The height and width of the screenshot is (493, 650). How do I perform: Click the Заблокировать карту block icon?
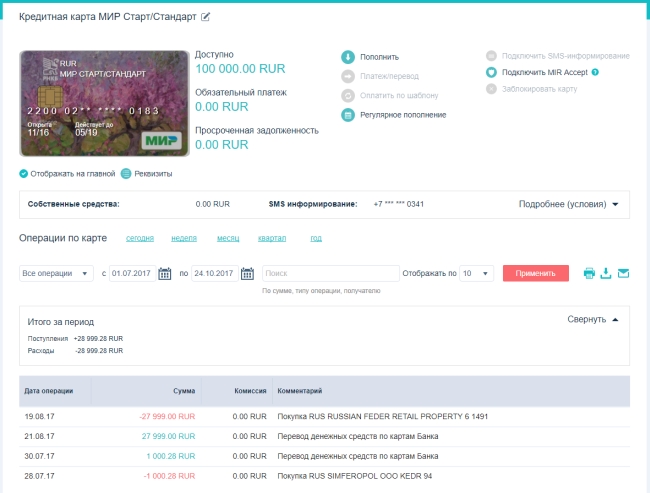tap(491, 89)
